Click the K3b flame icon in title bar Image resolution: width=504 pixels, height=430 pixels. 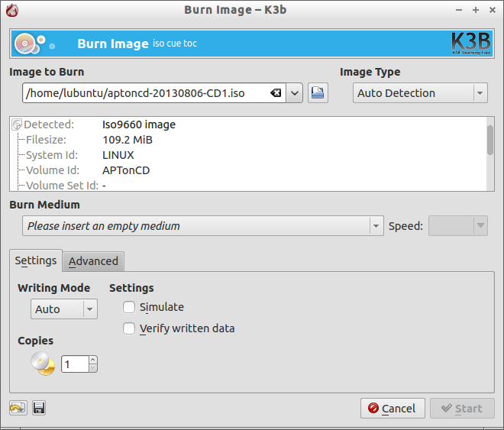[12, 10]
